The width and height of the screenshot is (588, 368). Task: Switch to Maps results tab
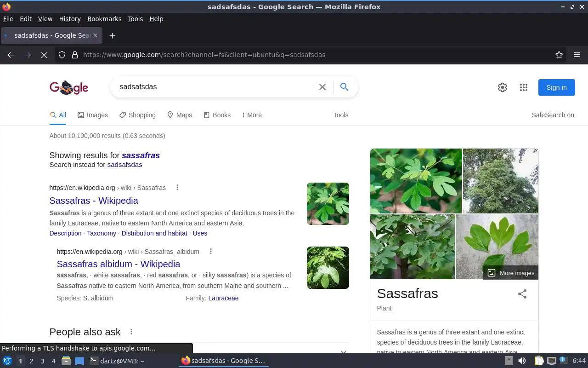[180, 115]
